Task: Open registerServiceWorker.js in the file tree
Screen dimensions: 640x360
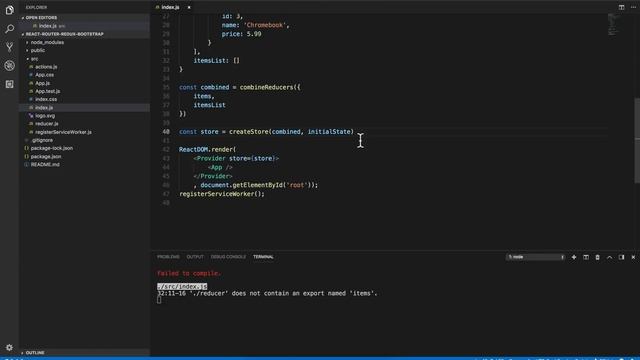Action: (63, 132)
